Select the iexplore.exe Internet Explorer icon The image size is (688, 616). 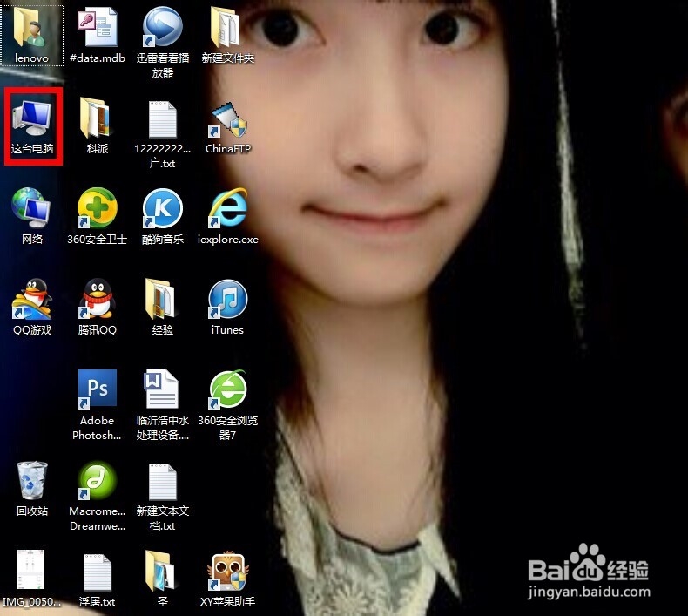[x=227, y=208]
